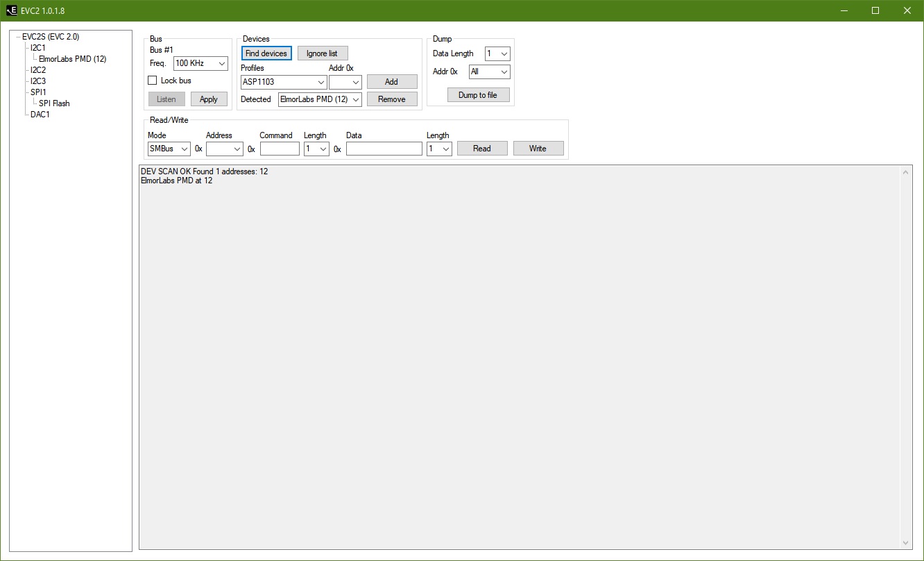This screenshot has width=924, height=561.
Task: Open the Dump Addr All dropdown
Action: coord(489,72)
